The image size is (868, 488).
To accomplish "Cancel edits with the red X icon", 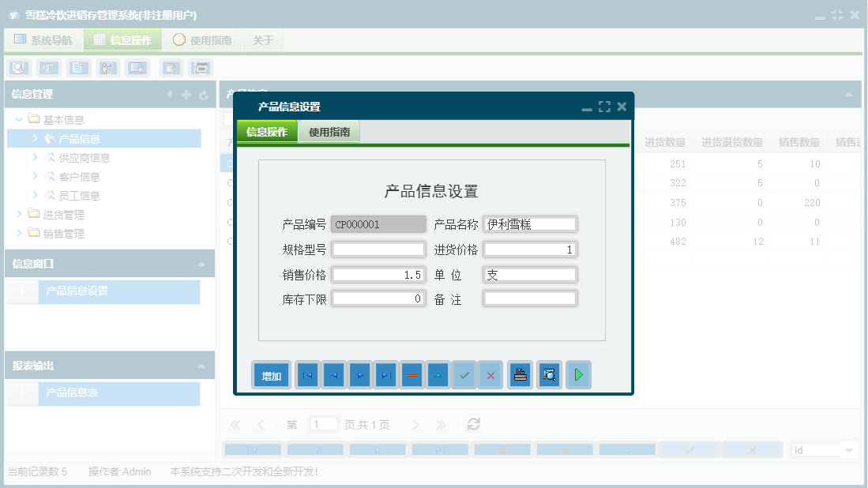I will pyautogui.click(x=490, y=374).
